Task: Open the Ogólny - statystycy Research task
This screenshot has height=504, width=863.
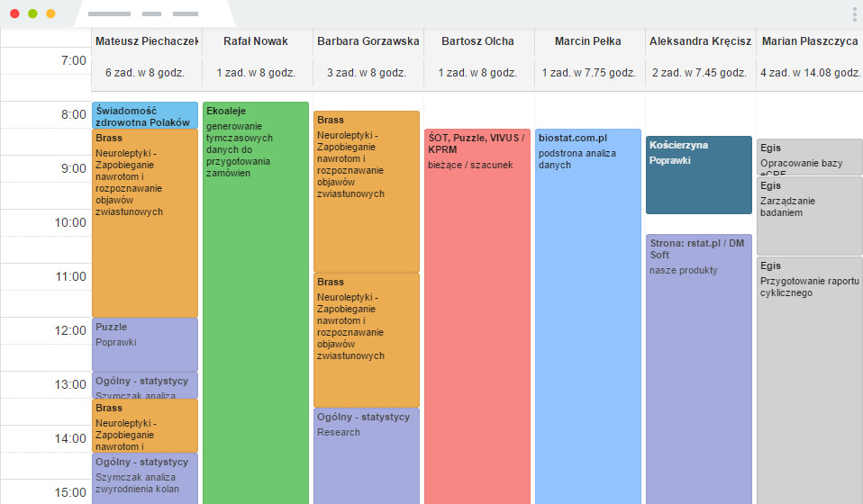Action: click(x=367, y=455)
